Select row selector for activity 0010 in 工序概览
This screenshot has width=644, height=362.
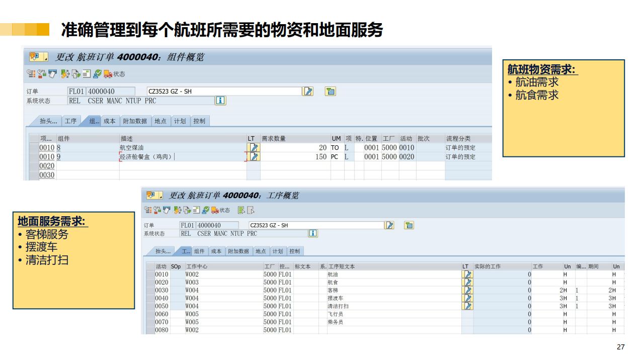pos(150,274)
